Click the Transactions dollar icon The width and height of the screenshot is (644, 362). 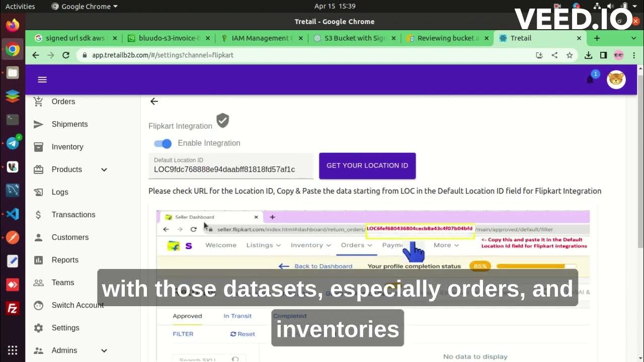coord(38,215)
